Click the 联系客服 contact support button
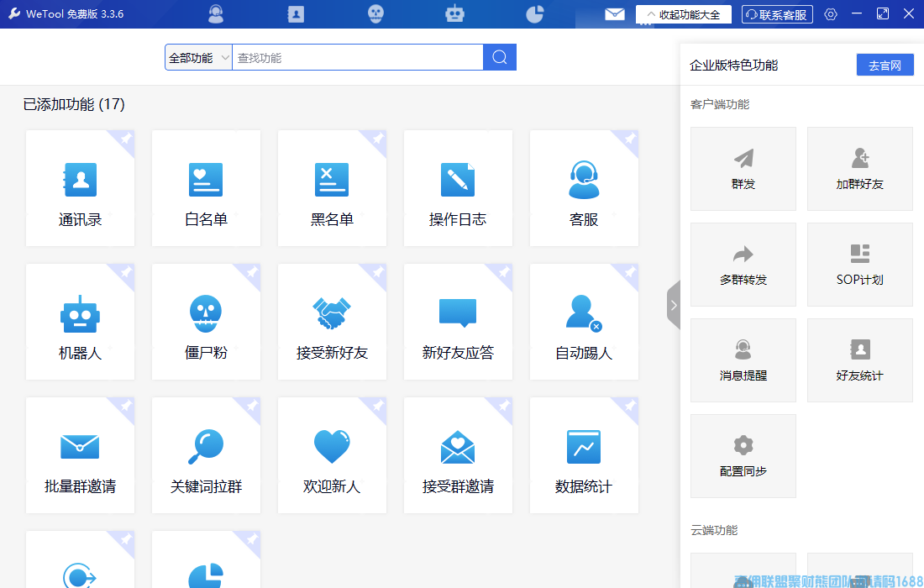The image size is (924, 588). 777,14
